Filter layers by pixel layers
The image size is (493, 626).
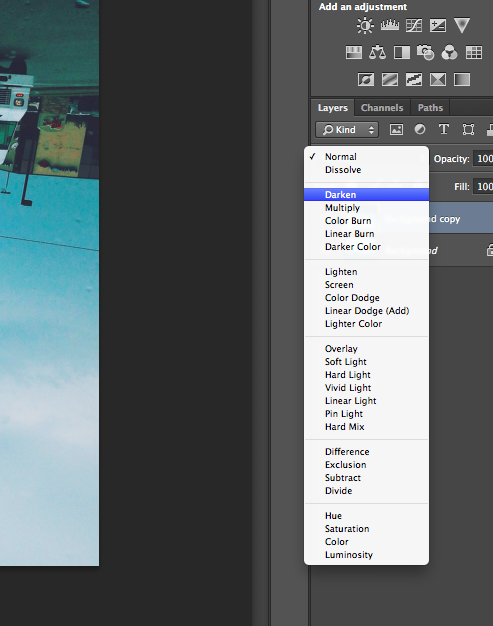pos(396,129)
